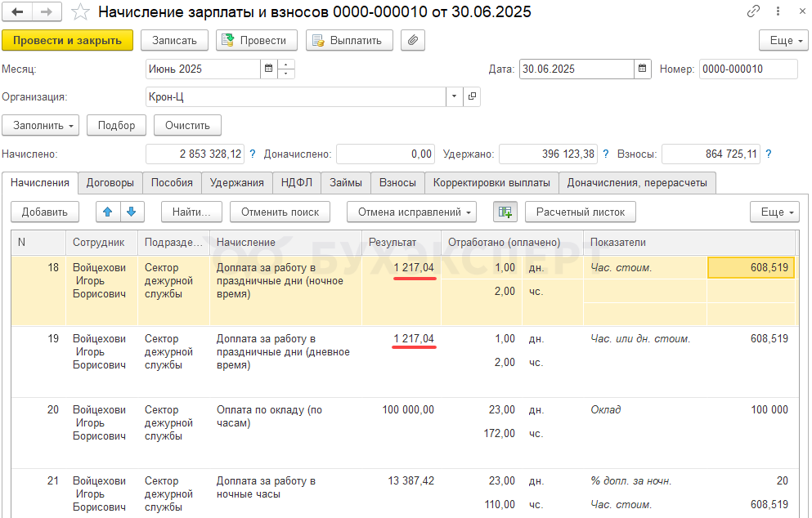Click the Провести и закрыть button
Image resolution: width=812 pixels, height=518 pixels.
click(x=67, y=40)
